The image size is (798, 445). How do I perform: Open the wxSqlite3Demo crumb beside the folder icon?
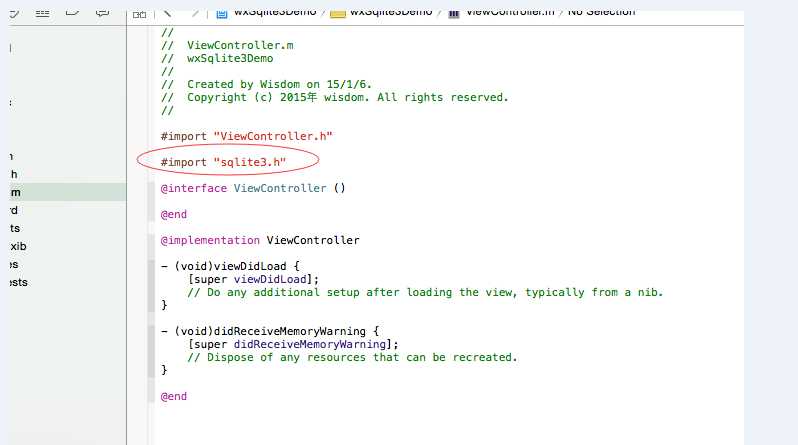[391, 13]
